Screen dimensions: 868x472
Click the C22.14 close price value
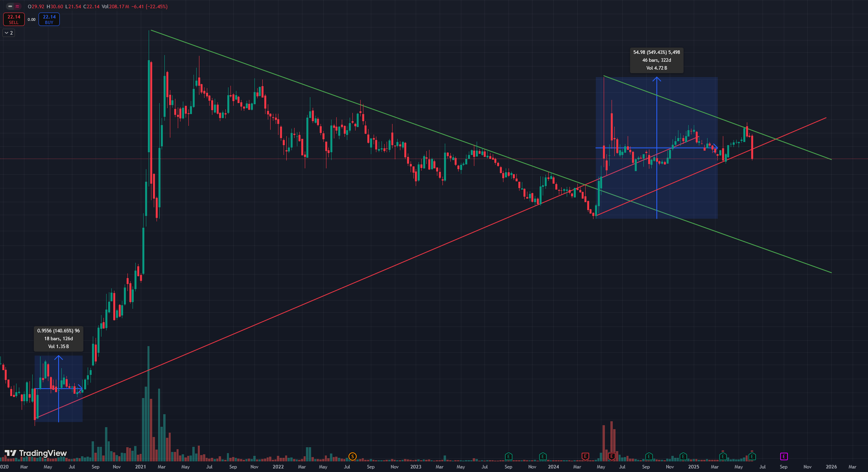(x=91, y=7)
